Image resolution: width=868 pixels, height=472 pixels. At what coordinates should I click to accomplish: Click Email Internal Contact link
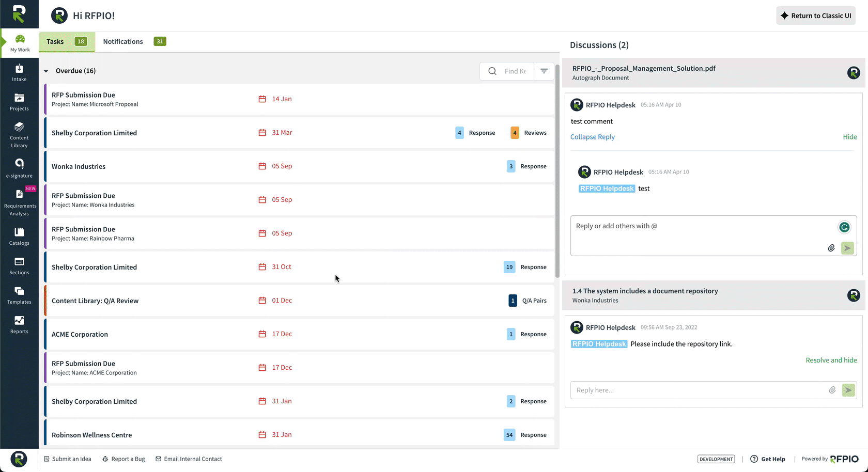pyautogui.click(x=189, y=459)
